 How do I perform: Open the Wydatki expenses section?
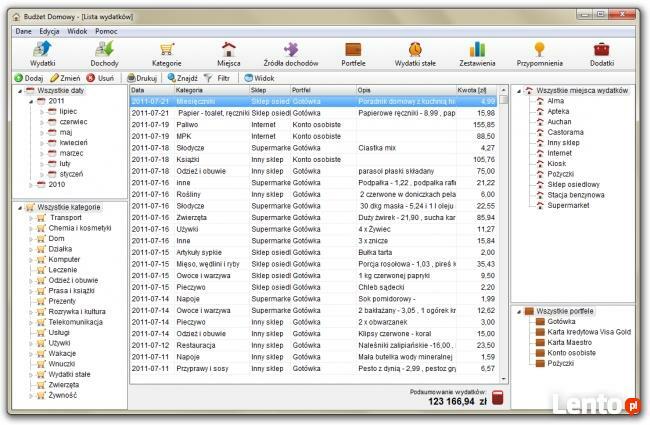tap(43, 52)
